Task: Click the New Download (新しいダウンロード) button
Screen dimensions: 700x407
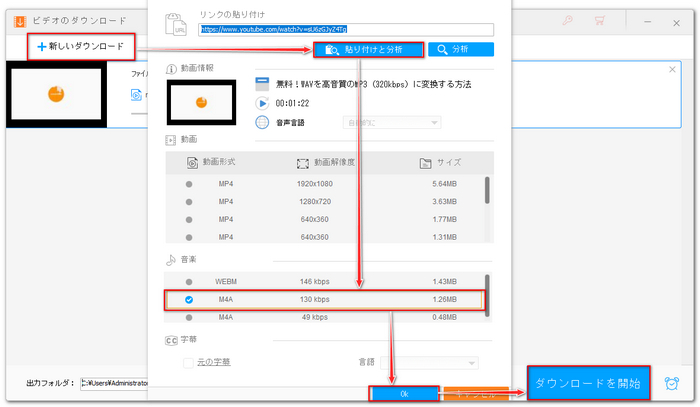Action: click(81, 46)
